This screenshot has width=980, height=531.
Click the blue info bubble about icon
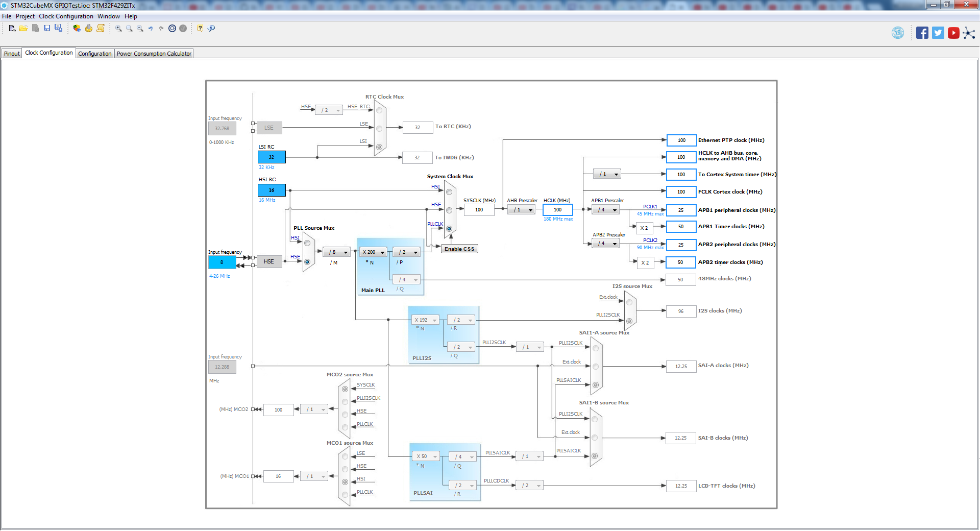211,29
